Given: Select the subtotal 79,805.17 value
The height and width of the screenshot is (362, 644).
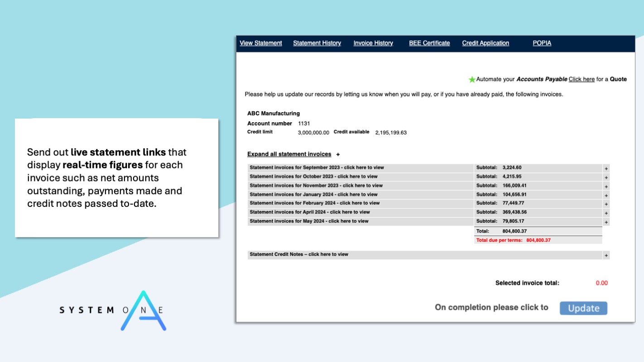Looking at the screenshot, I should tap(513, 221).
